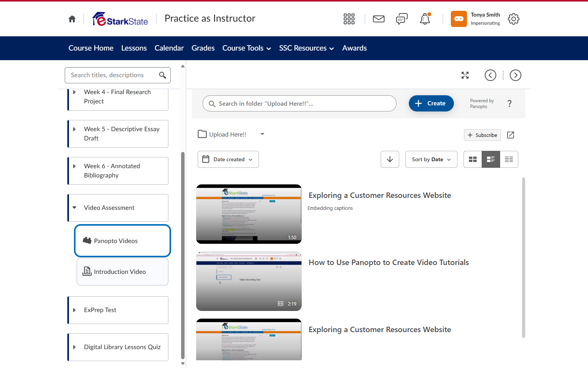Toggle sort direction arrow button
Image resolution: width=588 pixels, height=368 pixels.
click(390, 159)
